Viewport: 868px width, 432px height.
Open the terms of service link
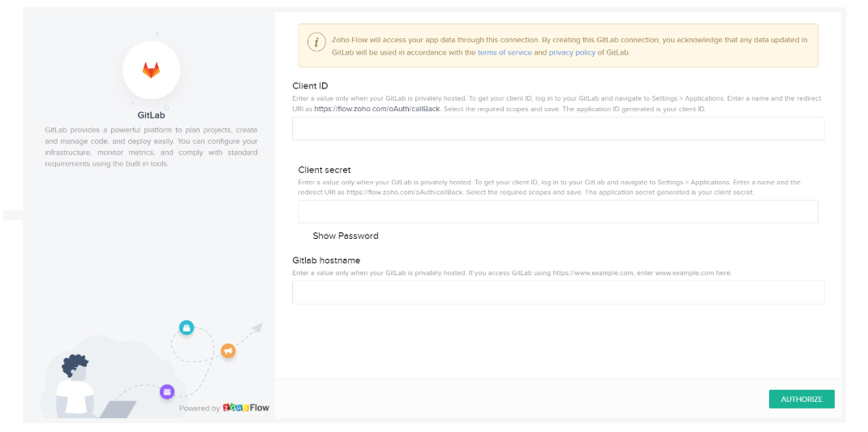pos(505,53)
